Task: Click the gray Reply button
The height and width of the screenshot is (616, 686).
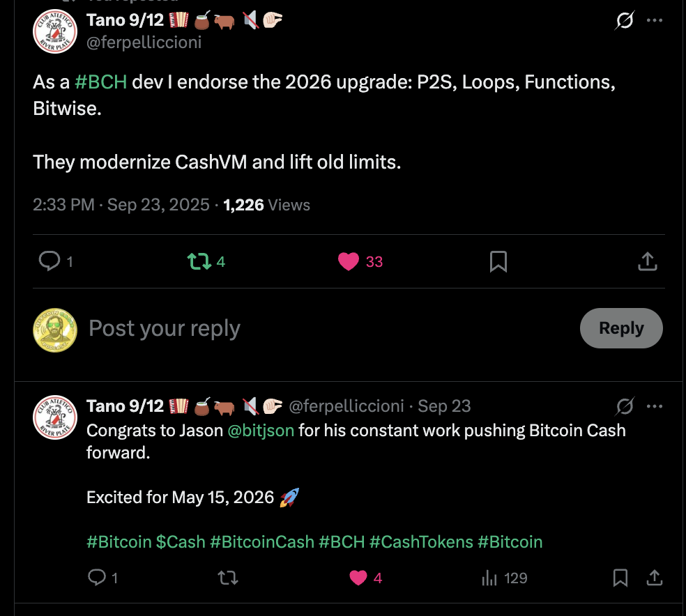Action: [x=620, y=328]
